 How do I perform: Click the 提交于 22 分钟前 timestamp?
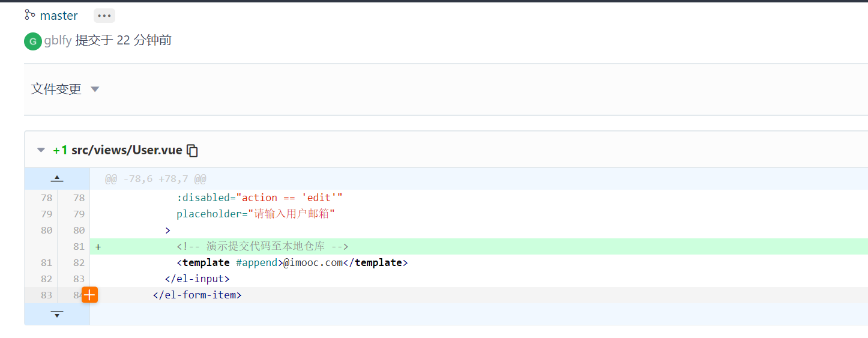click(x=123, y=40)
